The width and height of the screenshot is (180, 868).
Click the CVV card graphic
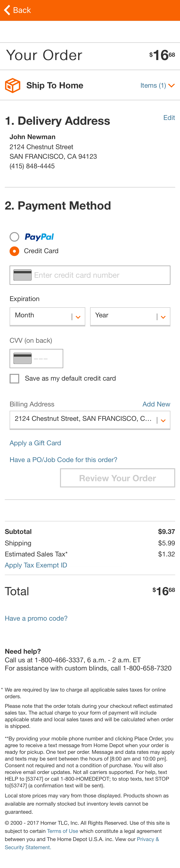click(x=22, y=358)
